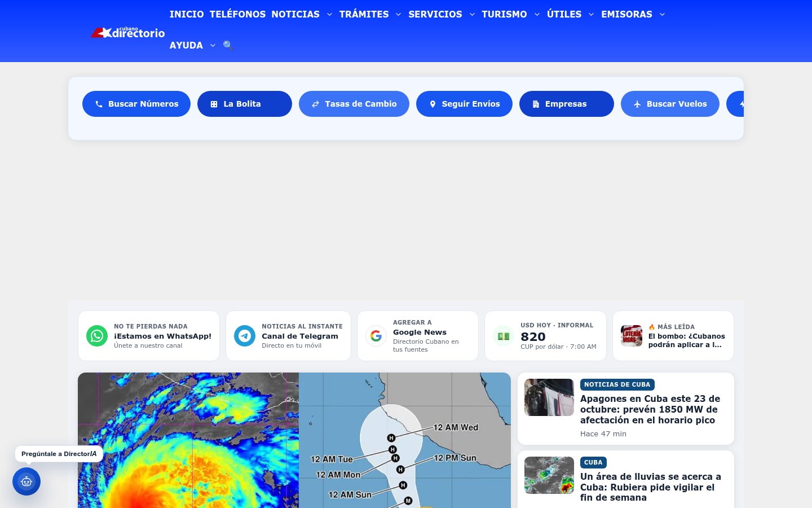Open the NOTICIAS menu item

295,14
